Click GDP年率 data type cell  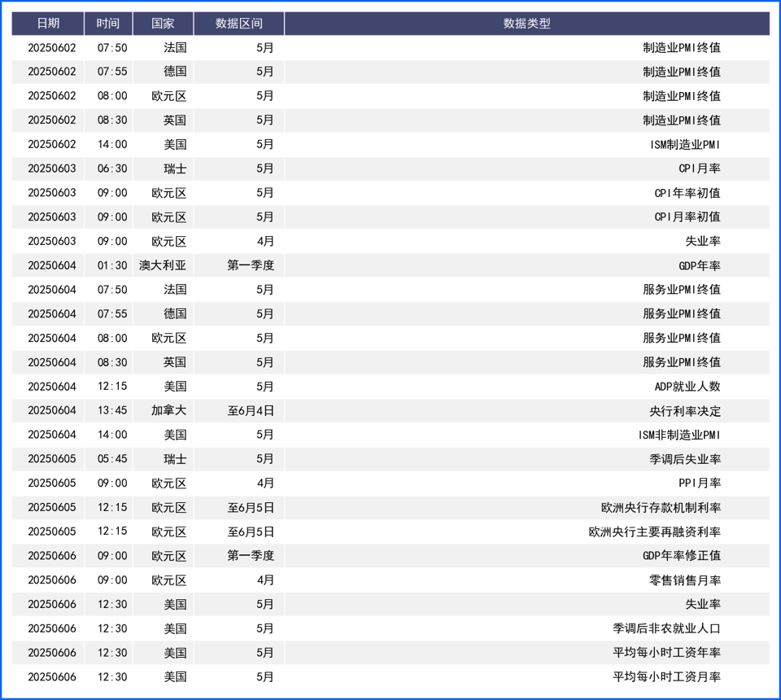[700, 265]
